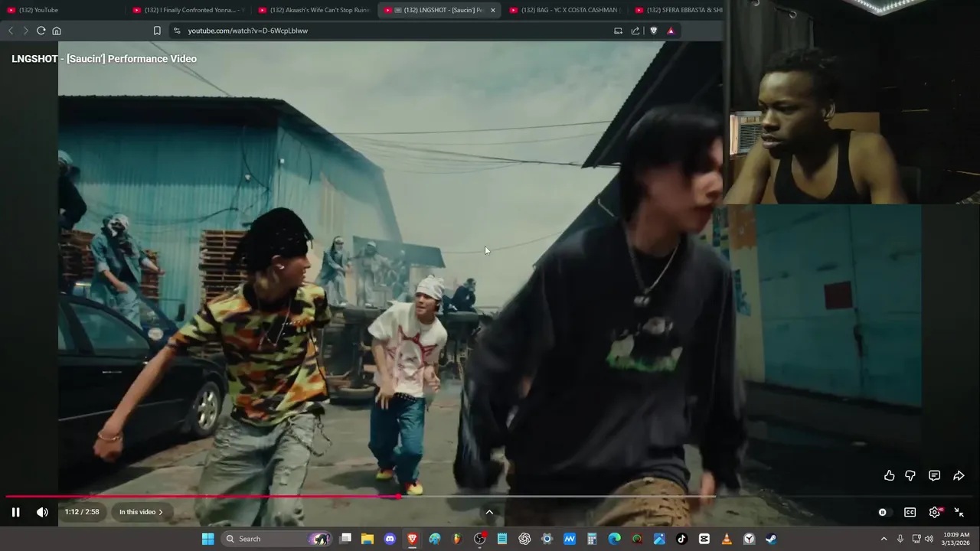Viewport: 980px width, 551px height.
Task: Pause the playing video
Action: pos(15,512)
